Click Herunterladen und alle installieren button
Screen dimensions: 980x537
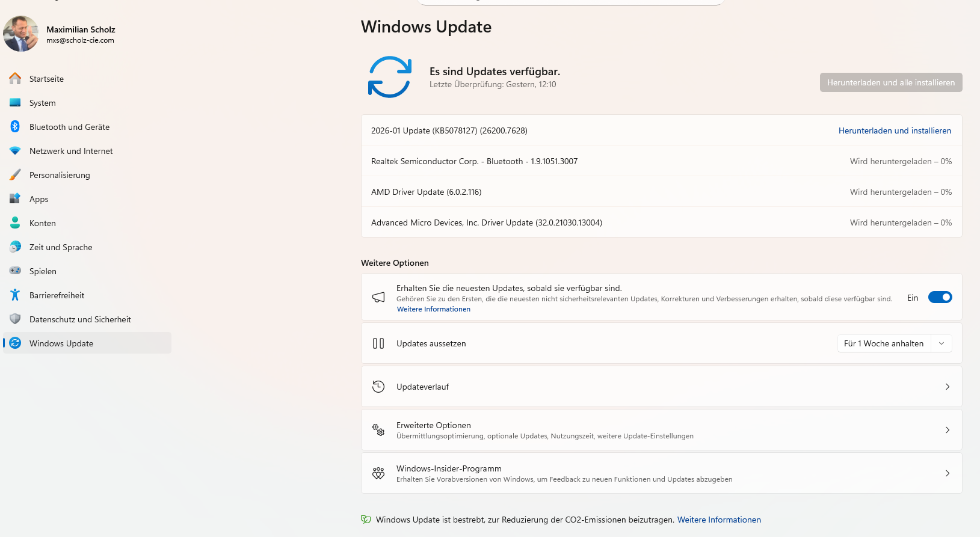coord(891,82)
